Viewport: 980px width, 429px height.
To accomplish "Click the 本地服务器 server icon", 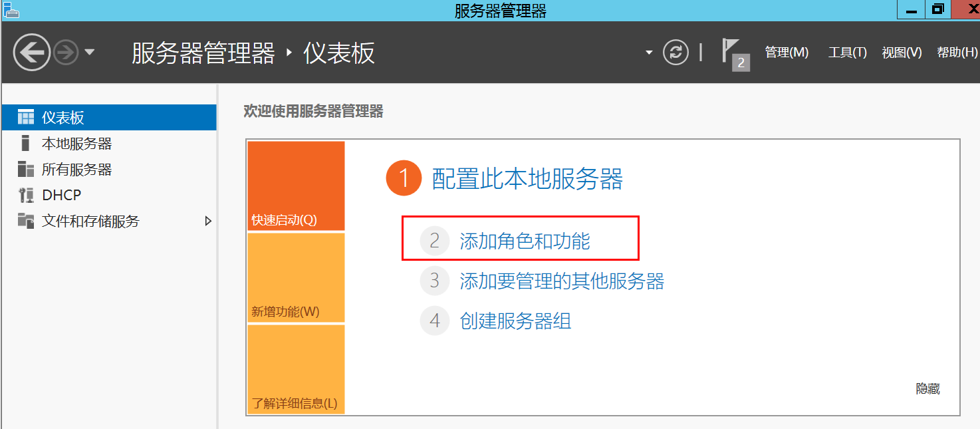I will coord(25,144).
